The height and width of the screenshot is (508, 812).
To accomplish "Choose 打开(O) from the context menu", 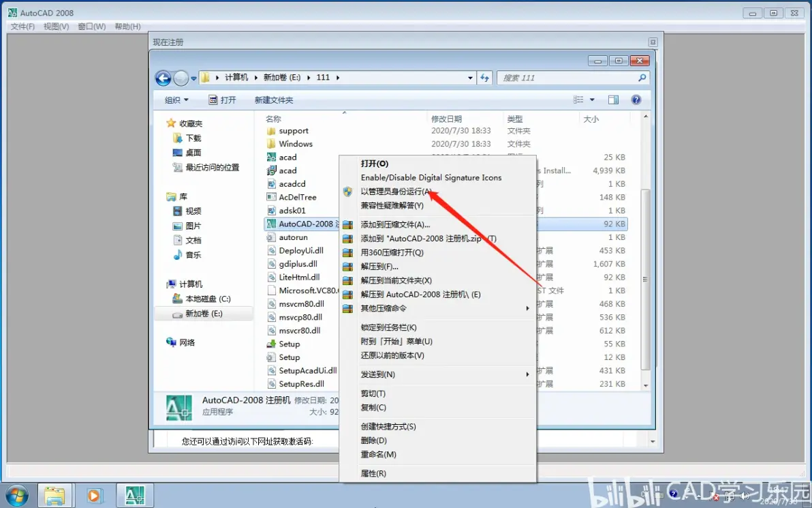I will [x=375, y=164].
